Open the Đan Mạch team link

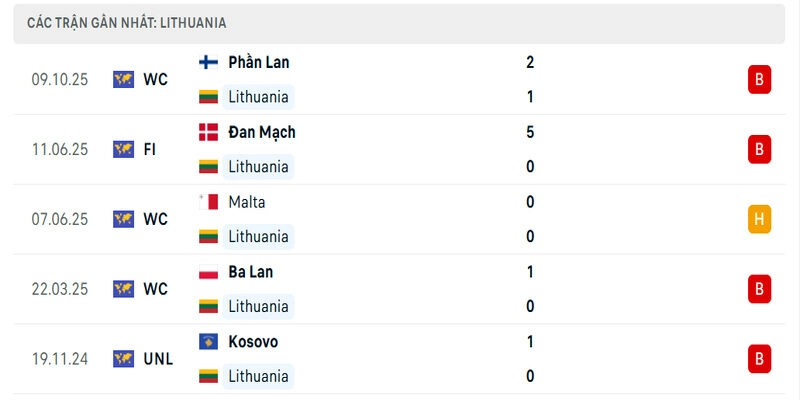click(x=261, y=132)
